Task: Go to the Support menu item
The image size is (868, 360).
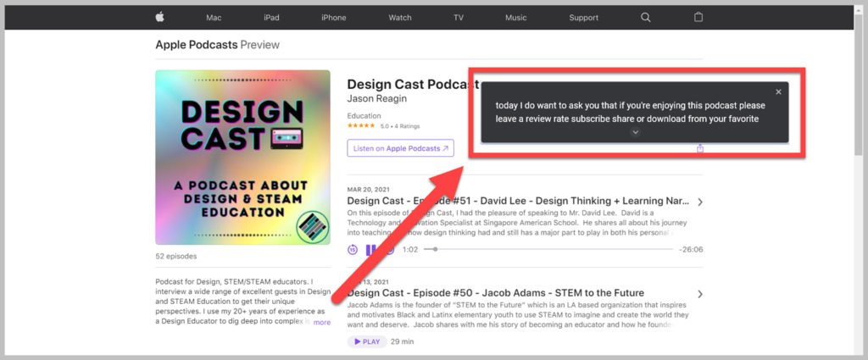Action: [x=583, y=18]
